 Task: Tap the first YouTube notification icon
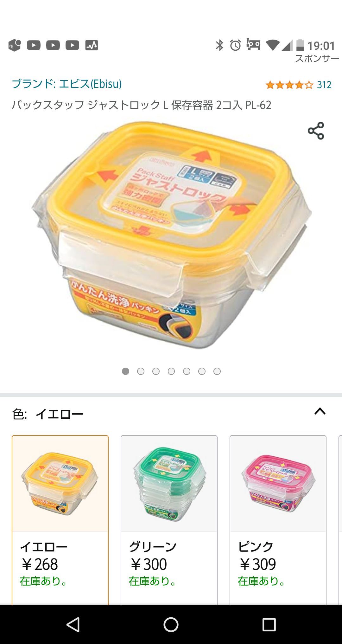[x=34, y=45]
